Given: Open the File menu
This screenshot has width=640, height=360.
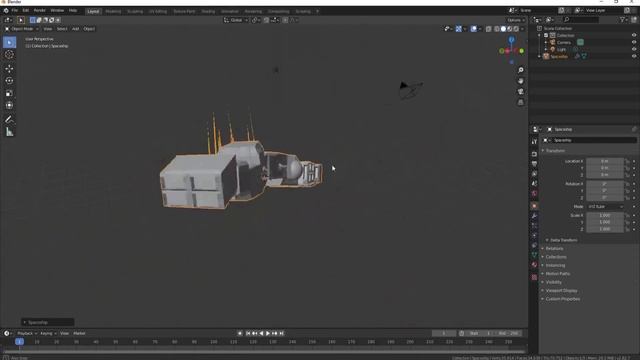Looking at the screenshot, I should pos(15,11).
